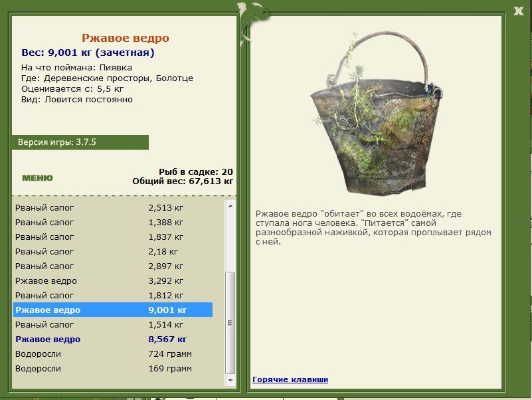Open the Горячие клавиши link
The width and height of the screenshot is (532, 400).
pyautogui.click(x=290, y=379)
